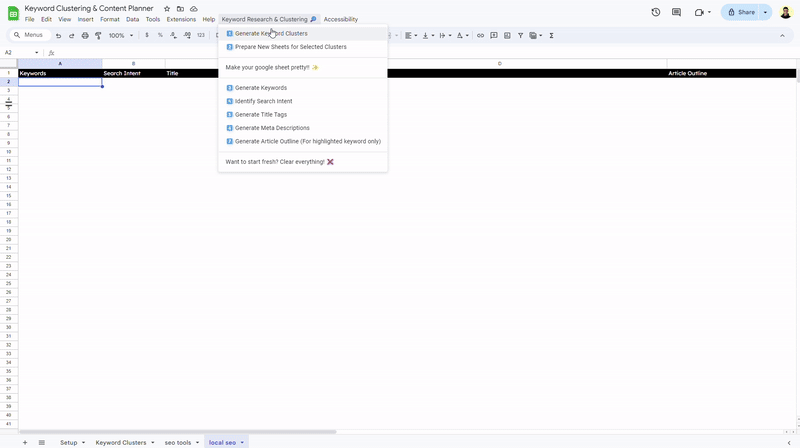Viewport: 800px width, 448px height.
Task: Open the Format menu
Action: point(110,19)
